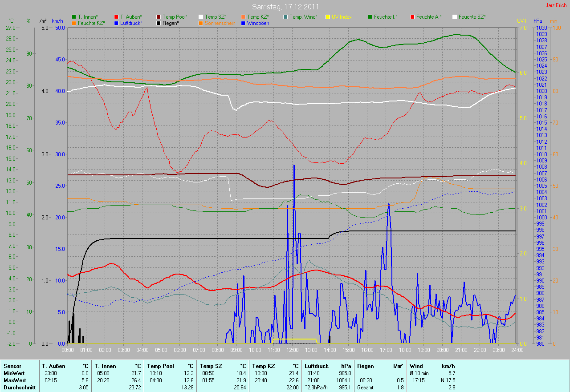Click the UV-I axis unit label

[x=521, y=21]
